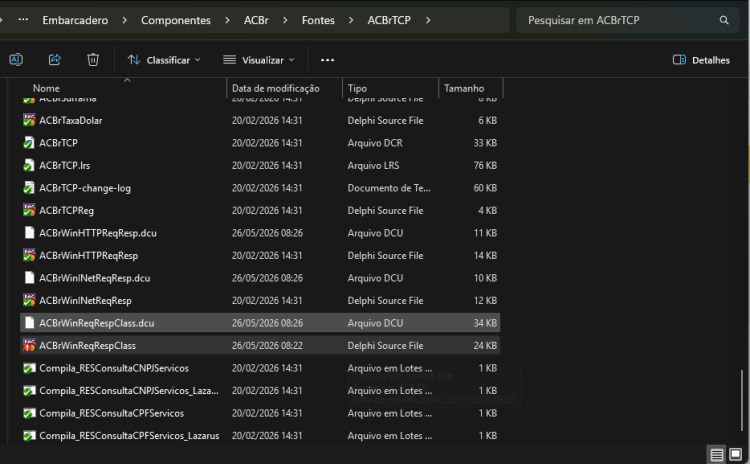
Task: Go to the ACBr breadcrumb folder
Action: coord(256,20)
